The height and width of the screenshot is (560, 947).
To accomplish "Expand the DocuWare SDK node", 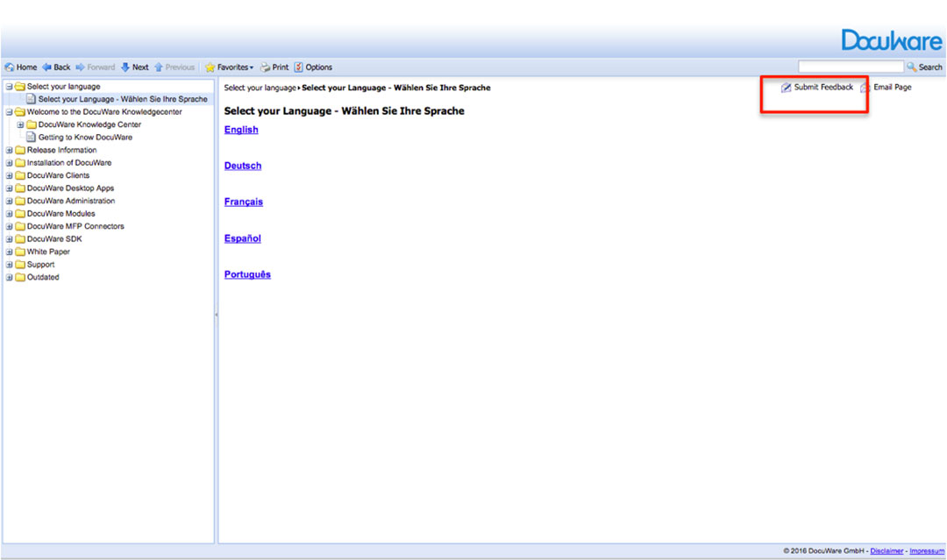I will (x=9, y=239).
